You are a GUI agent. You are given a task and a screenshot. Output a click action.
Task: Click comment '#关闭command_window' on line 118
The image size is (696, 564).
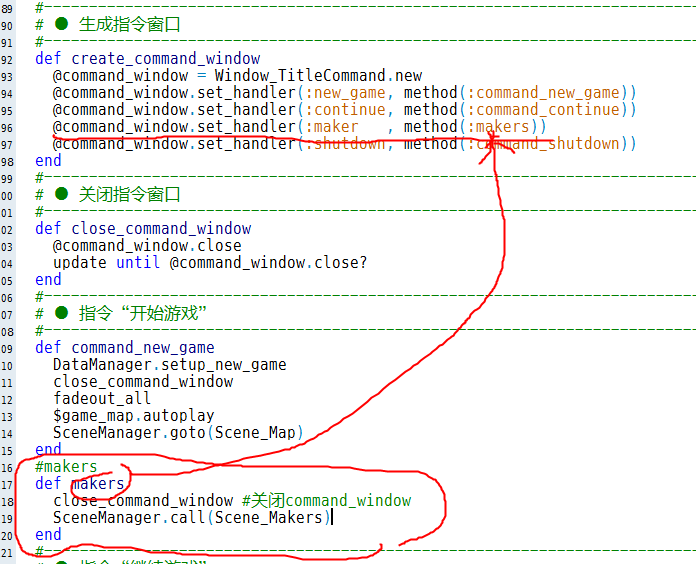[327, 501]
